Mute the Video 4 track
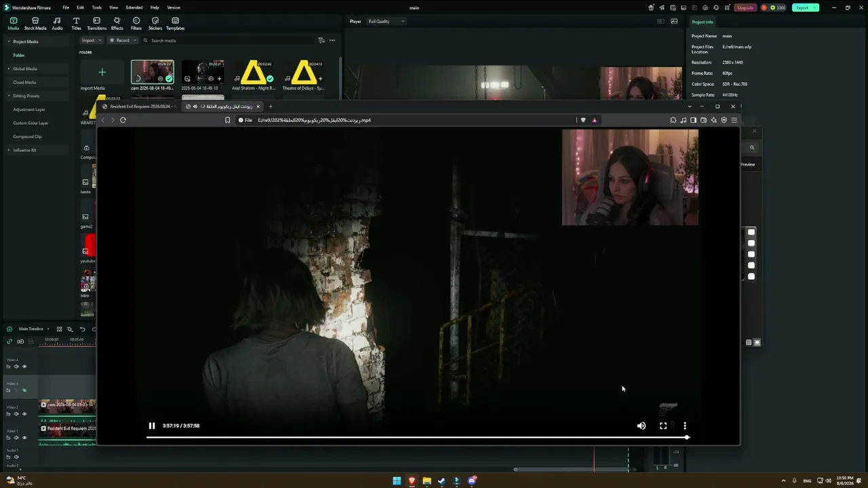868x488 pixels. tap(16, 367)
